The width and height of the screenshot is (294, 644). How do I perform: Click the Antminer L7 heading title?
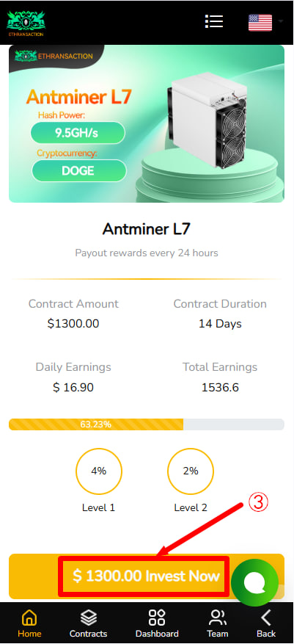coord(147,229)
